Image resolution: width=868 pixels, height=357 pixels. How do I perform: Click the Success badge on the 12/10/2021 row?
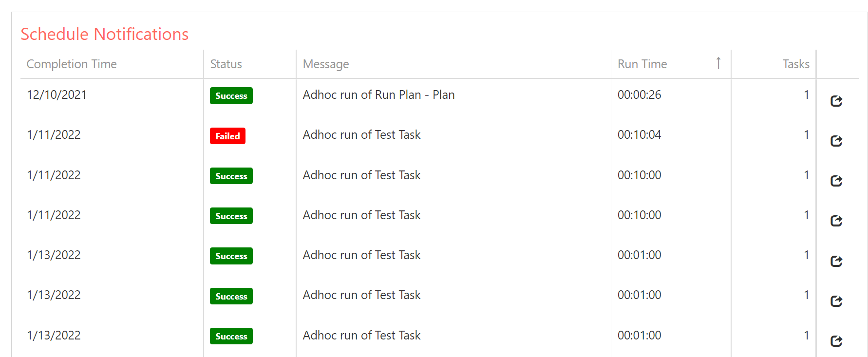point(231,96)
